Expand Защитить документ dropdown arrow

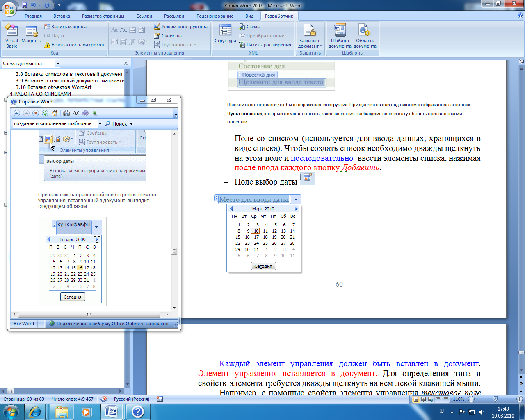pos(321,46)
